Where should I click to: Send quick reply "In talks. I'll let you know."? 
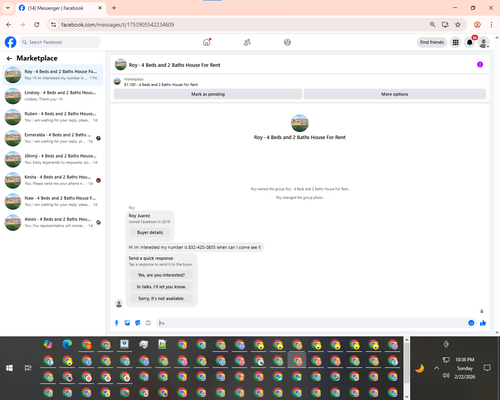(x=161, y=287)
